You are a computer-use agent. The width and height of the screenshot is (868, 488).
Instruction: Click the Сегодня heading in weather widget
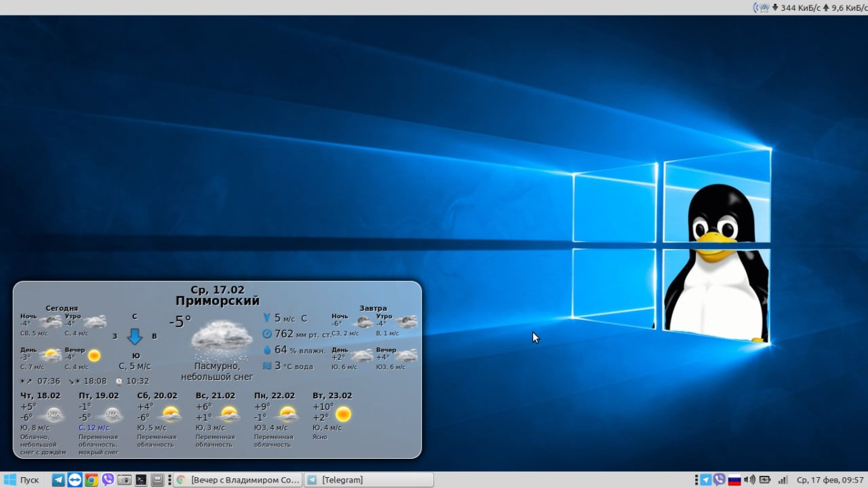click(62, 308)
